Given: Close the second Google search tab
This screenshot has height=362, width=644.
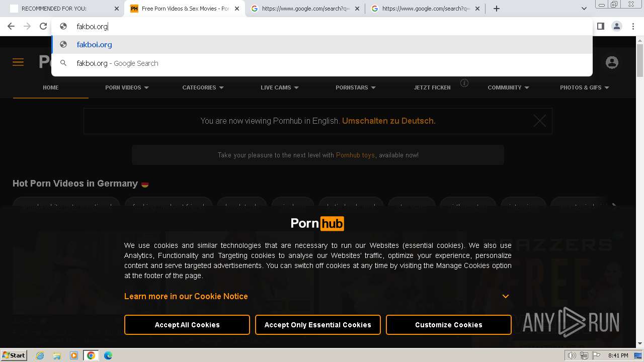Looking at the screenshot, I should pyautogui.click(x=477, y=9).
